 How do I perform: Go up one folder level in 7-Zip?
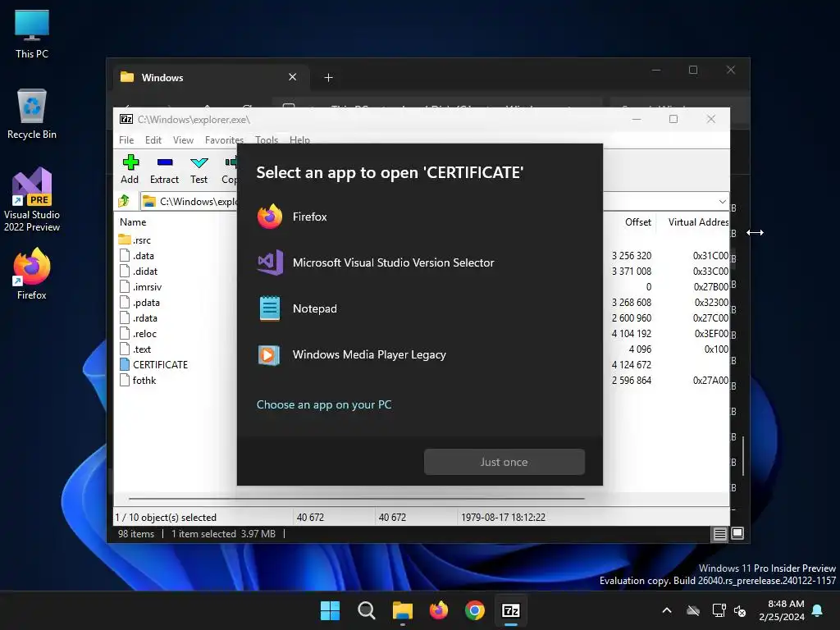(x=125, y=201)
